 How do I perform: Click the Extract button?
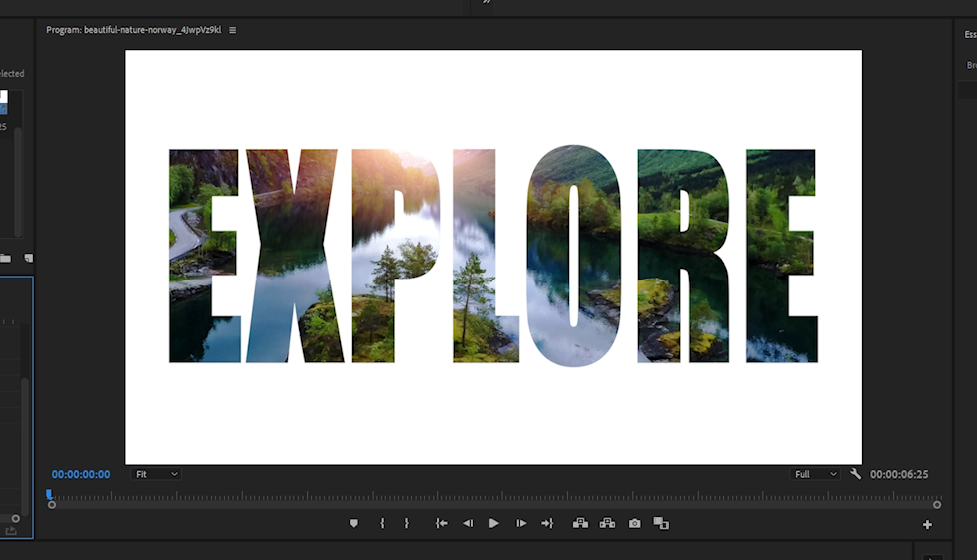coord(607,524)
